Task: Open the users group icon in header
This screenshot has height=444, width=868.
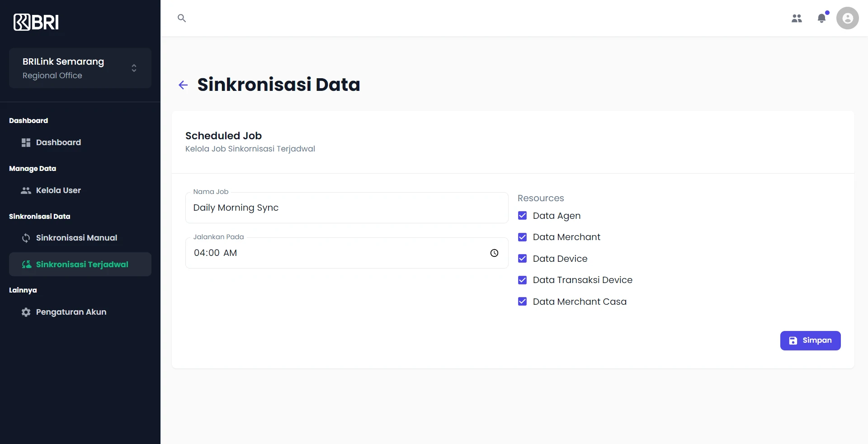Action: 797,18
